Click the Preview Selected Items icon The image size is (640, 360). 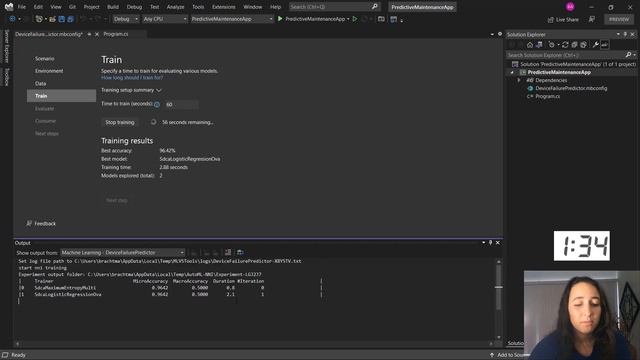pyautogui.click(x=604, y=44)
